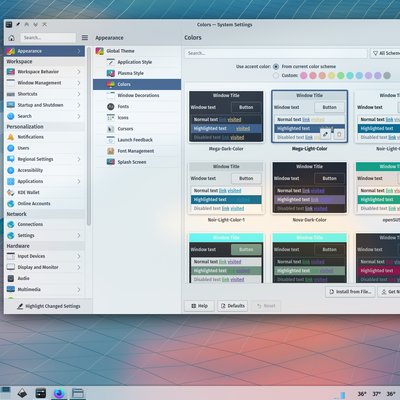Open the Cursors settings page
This screenshot has height=400, width=400.
(137, 129)
